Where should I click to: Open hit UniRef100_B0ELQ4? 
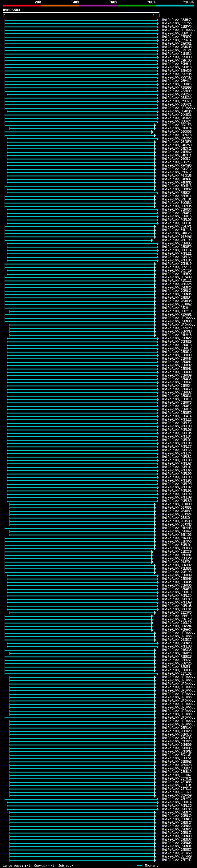176,545
